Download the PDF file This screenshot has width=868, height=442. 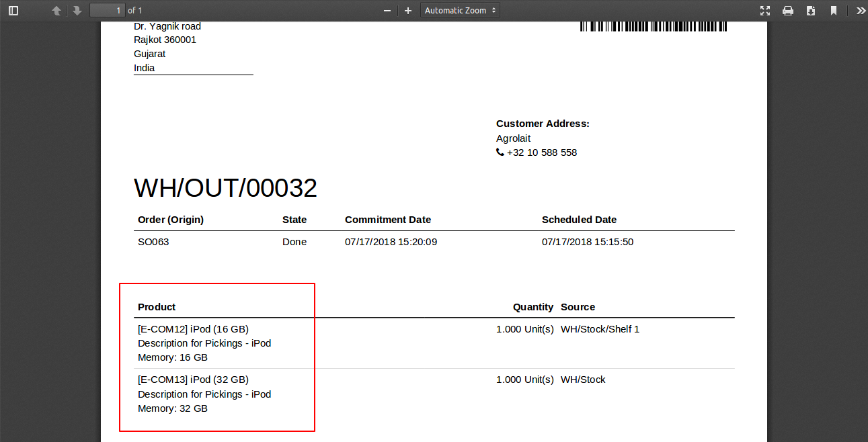click(x=811, y=11)
